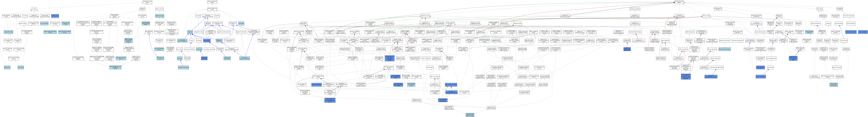Click the "chemical homeostasis" node

(x=848, y=16)
